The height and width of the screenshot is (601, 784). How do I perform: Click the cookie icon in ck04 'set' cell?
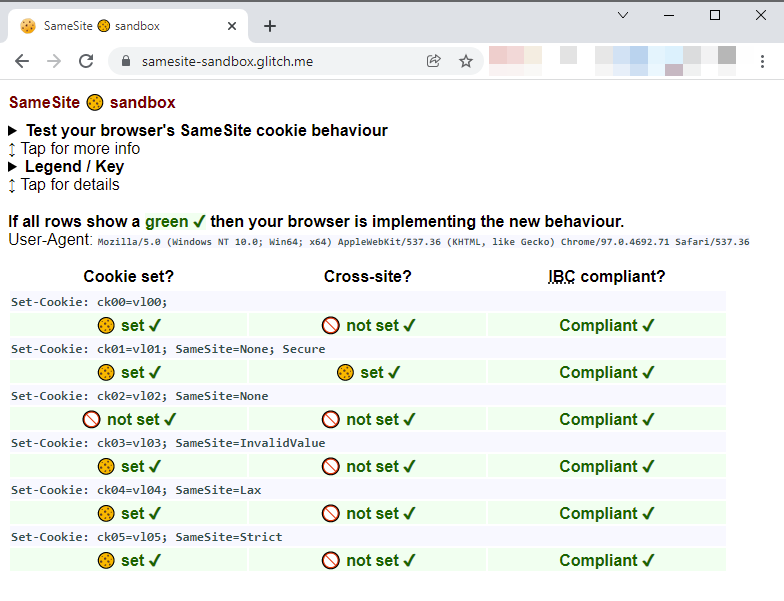coord(106,514)
